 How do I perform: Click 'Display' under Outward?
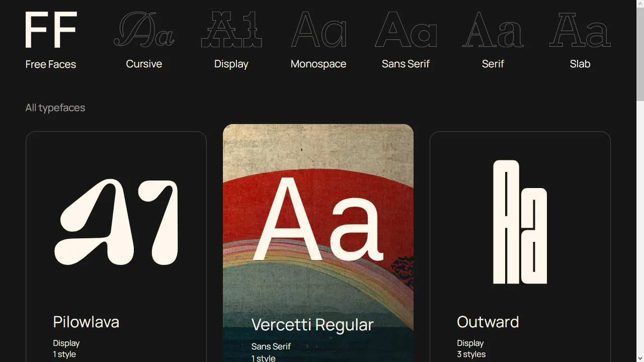tap(470, 343)
